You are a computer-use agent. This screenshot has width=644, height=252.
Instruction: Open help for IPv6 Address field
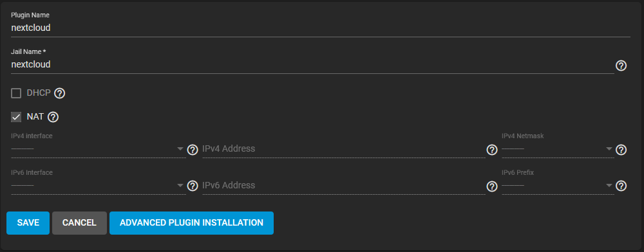(x=491, y=186)
